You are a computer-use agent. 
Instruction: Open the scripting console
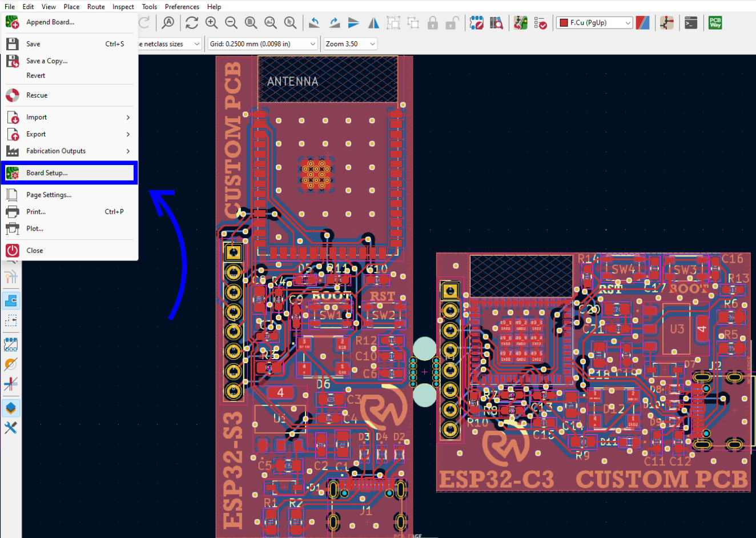point(691,23)
